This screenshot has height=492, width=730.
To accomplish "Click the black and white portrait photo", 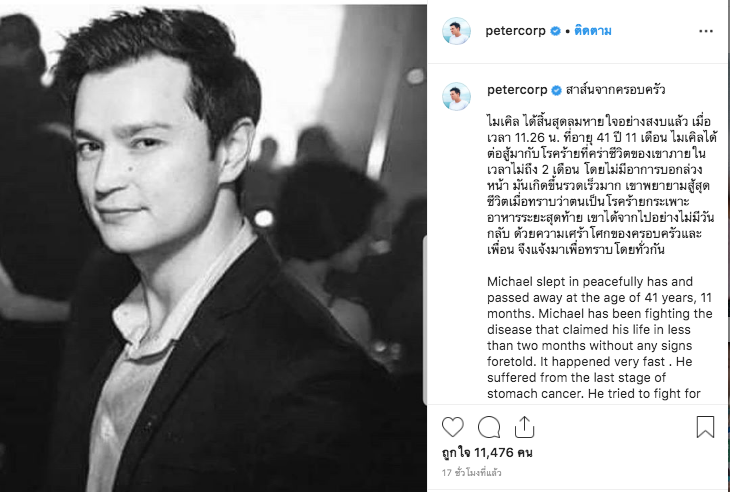I will 213,248.
